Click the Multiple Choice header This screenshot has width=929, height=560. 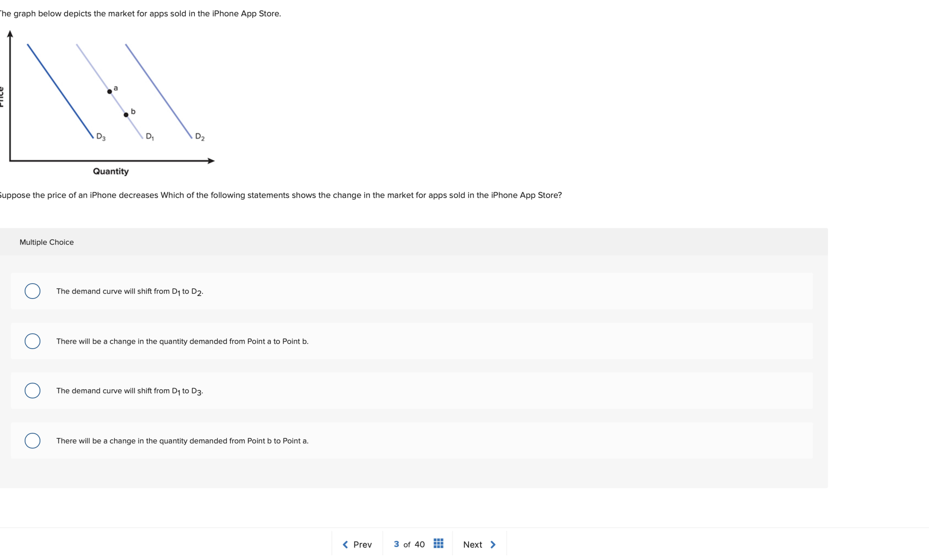coord(47,242)
